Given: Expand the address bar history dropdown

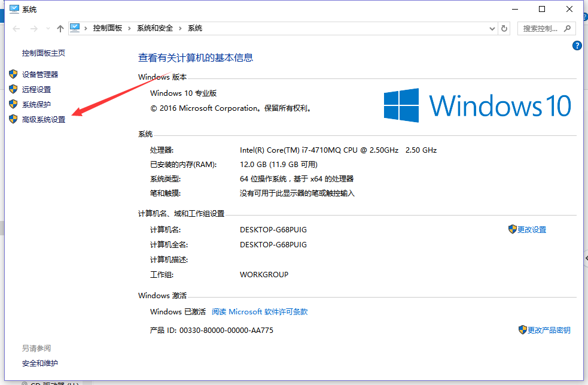Looking at the screenshot, I should 492,29.
